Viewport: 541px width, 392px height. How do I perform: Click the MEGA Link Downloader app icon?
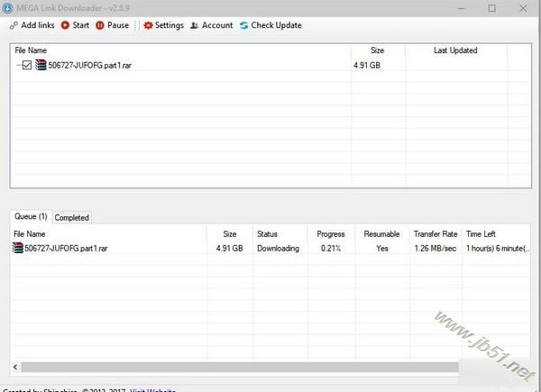tap(7, 7)
